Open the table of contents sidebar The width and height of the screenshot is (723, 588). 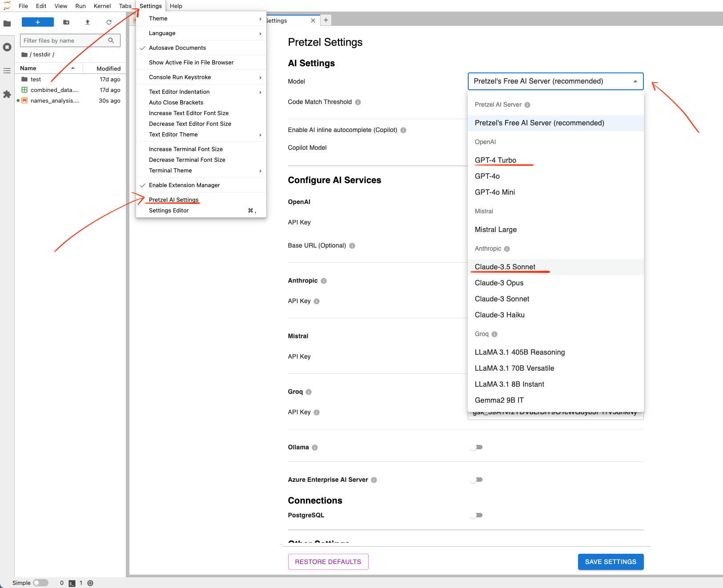[x=7, y=71]
